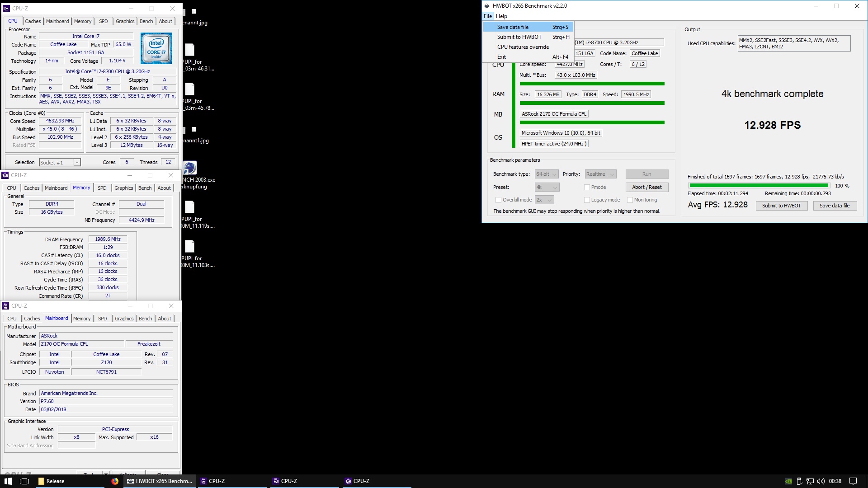Switch to Caches tab in top CPU-Z window
868x488 pixels.
pos(33,21)
